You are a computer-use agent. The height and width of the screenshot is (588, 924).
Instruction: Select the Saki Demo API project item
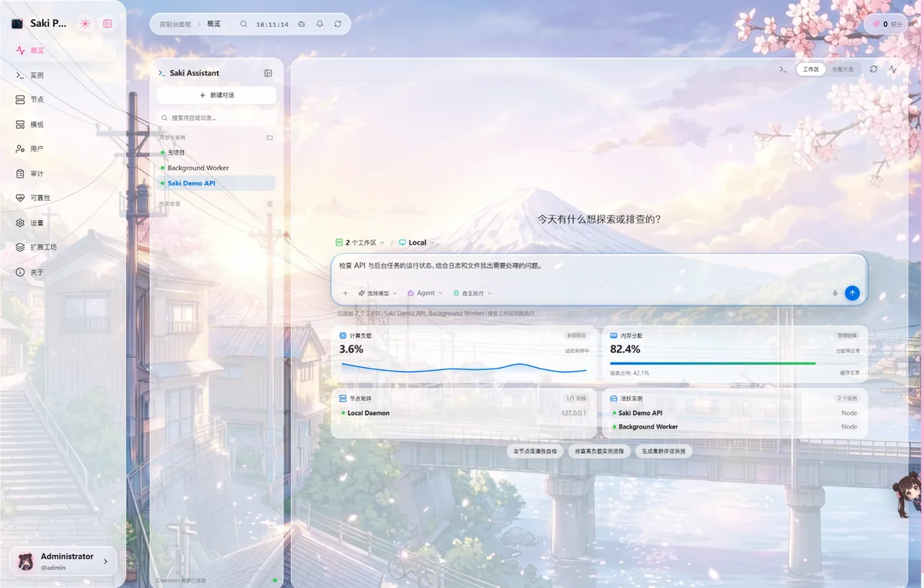tap(216, 183)
